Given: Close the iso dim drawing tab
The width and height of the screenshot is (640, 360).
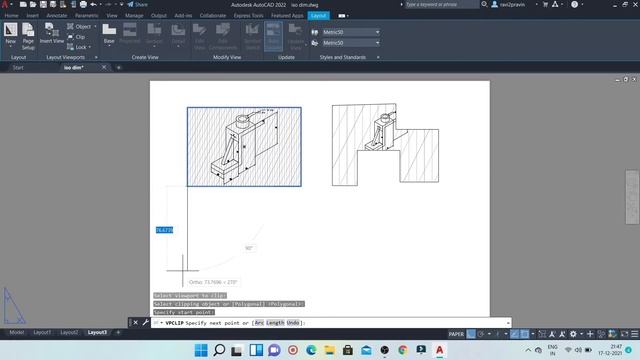Looking at the screenshot, I should point(104,67).
